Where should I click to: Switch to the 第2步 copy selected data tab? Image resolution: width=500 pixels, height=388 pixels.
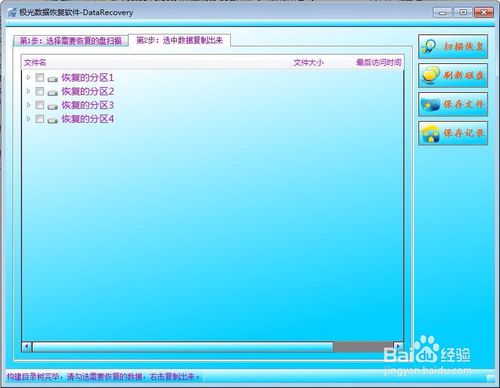(180, 40)
